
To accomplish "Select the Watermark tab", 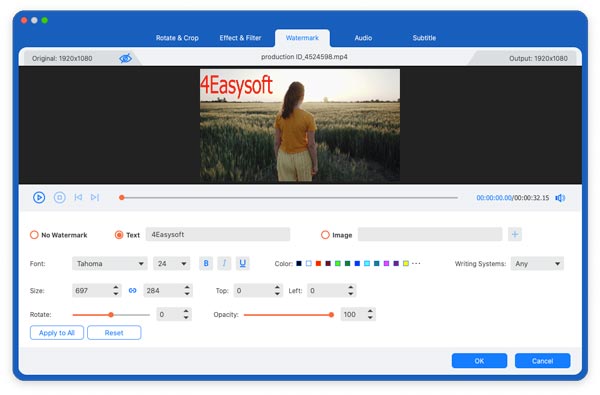I will pos(302,38).
